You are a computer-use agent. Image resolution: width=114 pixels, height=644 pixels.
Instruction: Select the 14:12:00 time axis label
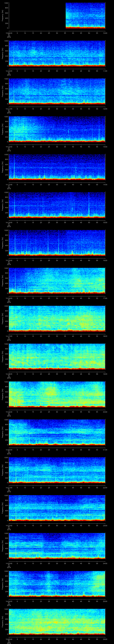coord(9,147)
